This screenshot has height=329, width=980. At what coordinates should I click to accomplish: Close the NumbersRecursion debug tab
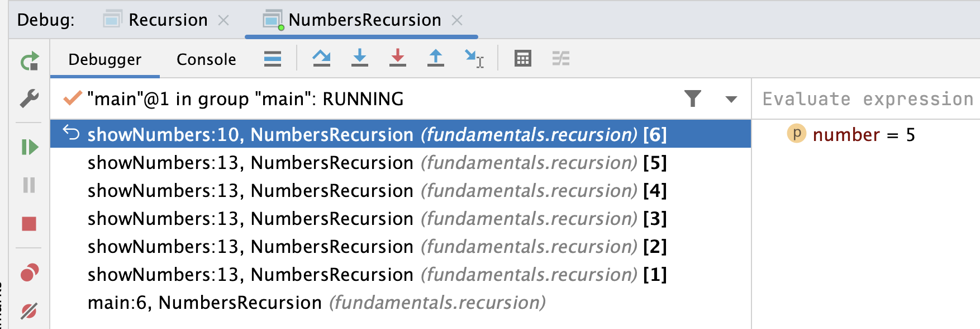tap(457, 20)
